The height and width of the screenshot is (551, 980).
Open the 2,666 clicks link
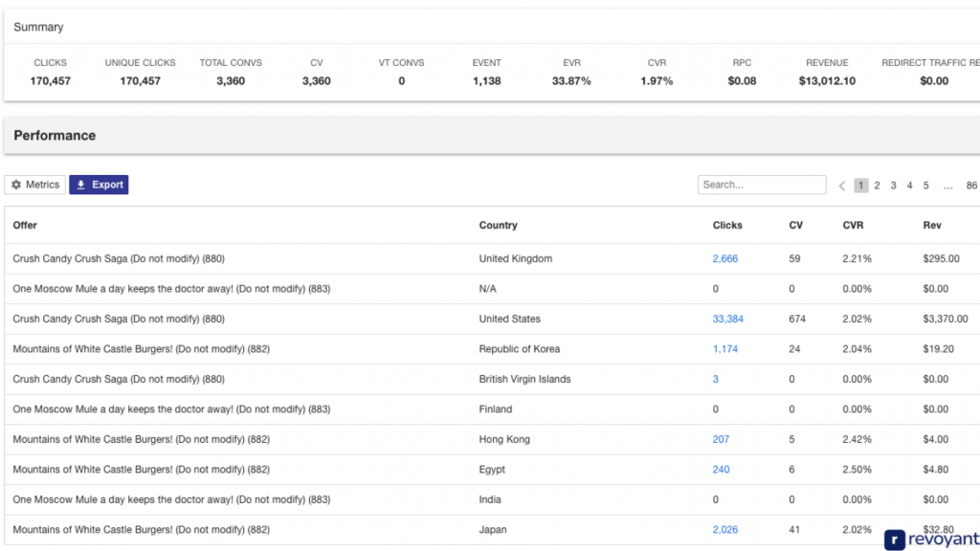click(725, 258)
